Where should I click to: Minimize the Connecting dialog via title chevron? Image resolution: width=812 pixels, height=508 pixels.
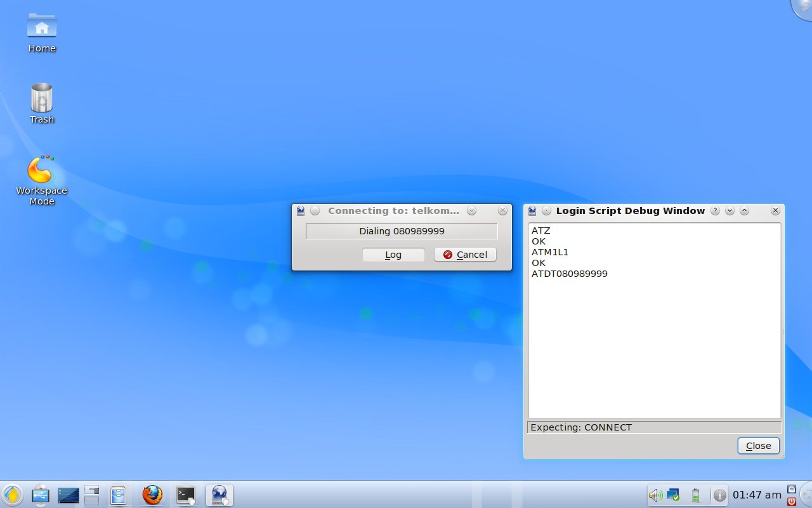click(471, 211)
